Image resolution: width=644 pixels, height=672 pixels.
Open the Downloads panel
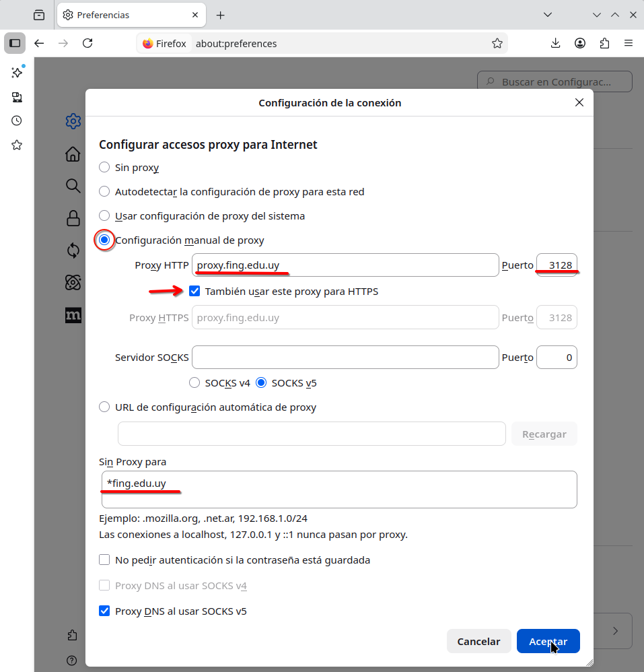point(555,43)
